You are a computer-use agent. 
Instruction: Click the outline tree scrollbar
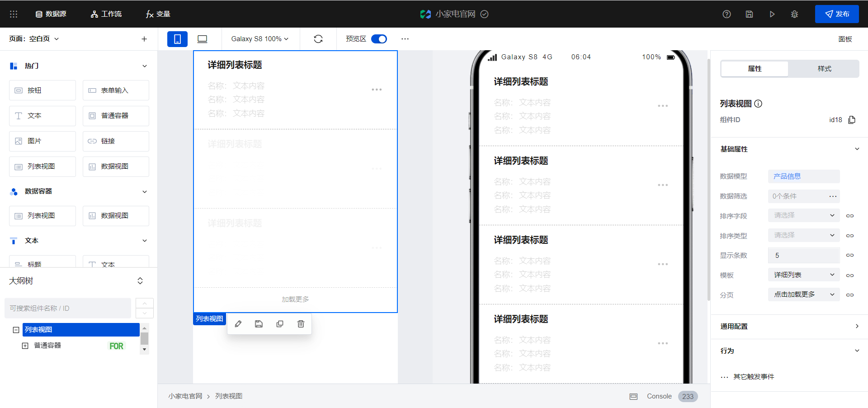tap(144, 338)
